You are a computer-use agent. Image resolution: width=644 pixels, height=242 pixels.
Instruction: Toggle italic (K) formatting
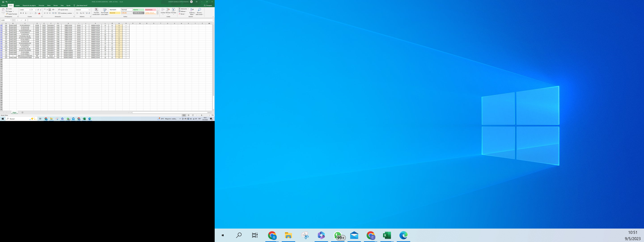coord(23,13)
